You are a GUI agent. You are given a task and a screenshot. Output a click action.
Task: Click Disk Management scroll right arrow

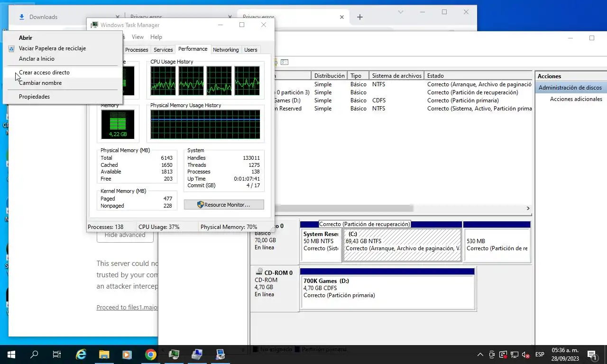[528, 208]
